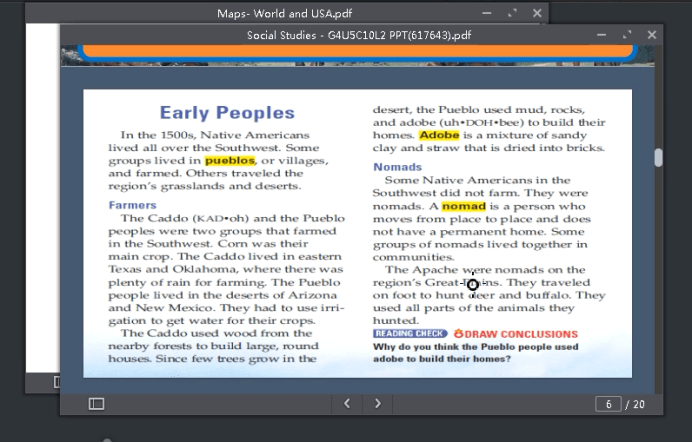
Task: Close the Social Studies PDF window
Action: point(652,35)
